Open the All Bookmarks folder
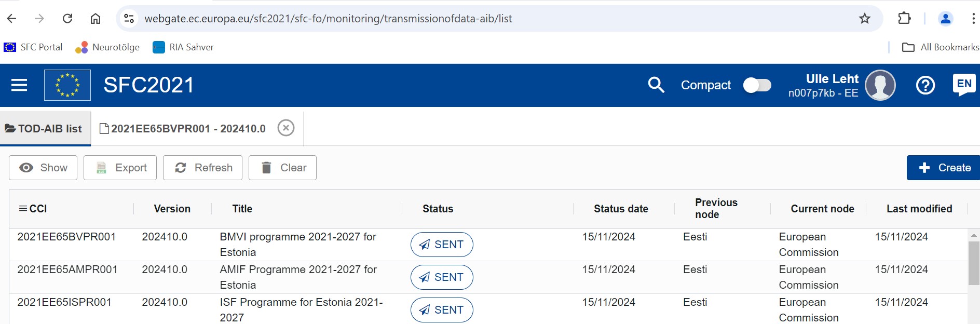This screenshot has width=980, height=324. (x=941, y=47)
